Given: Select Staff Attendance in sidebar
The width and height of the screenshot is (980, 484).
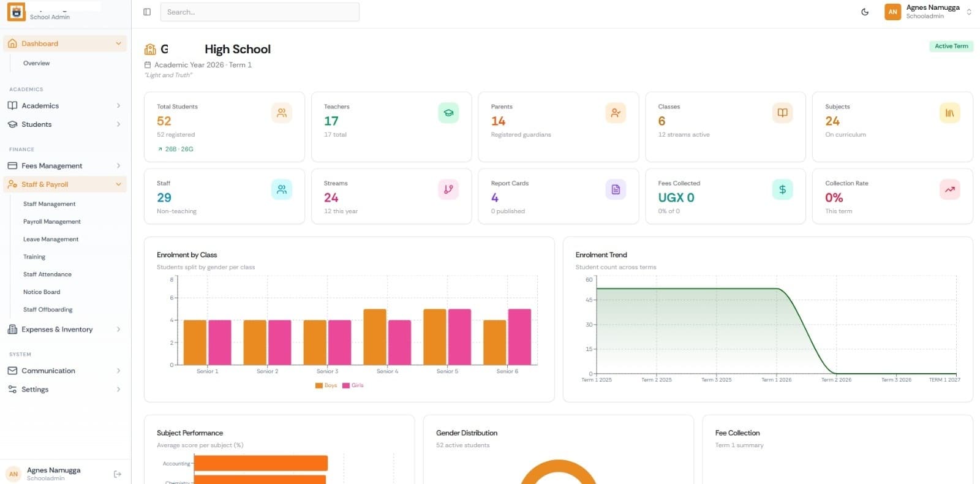Looking at the screenshot, I should coord(47,274).
